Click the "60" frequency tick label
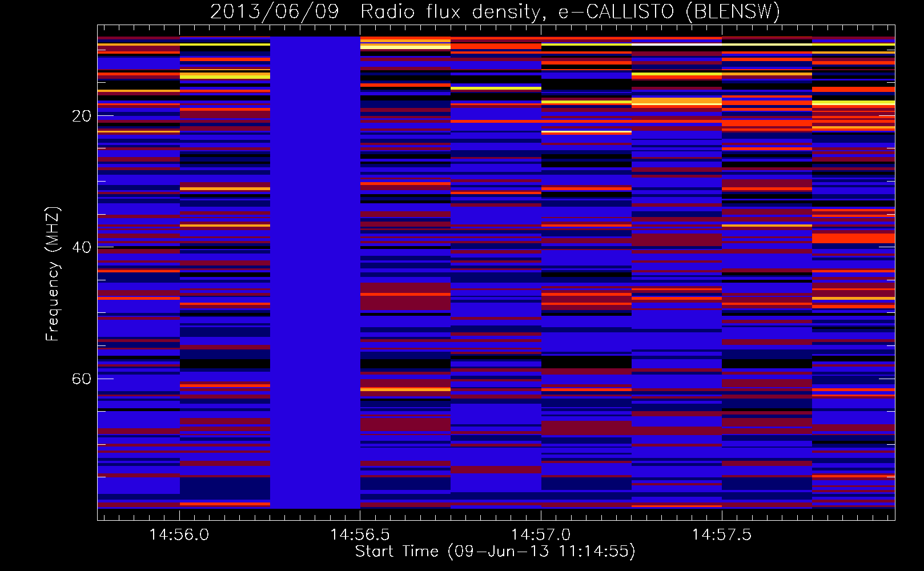The height and width of the screenshot is (571, 924). pos(82,379)
